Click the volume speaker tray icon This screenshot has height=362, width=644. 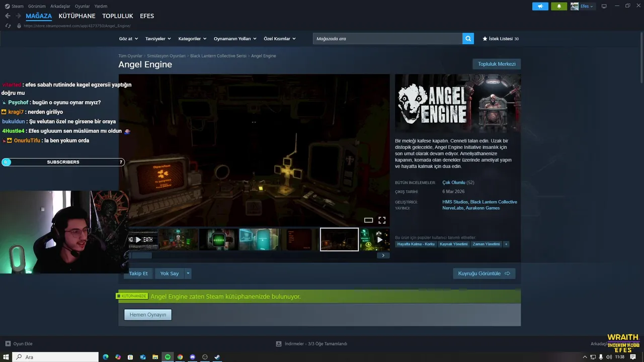coord(609,357)
